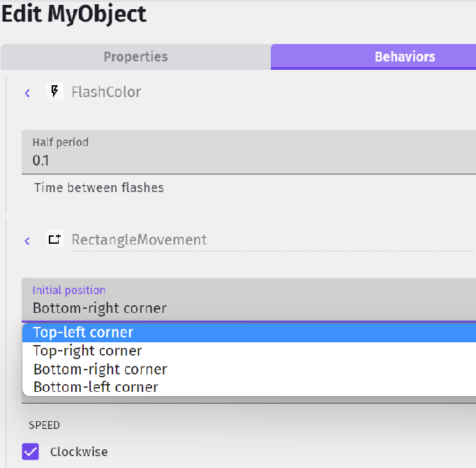Select Top-left corner option
The width and height of the screenshot is (476, 468).
(83, 332)
